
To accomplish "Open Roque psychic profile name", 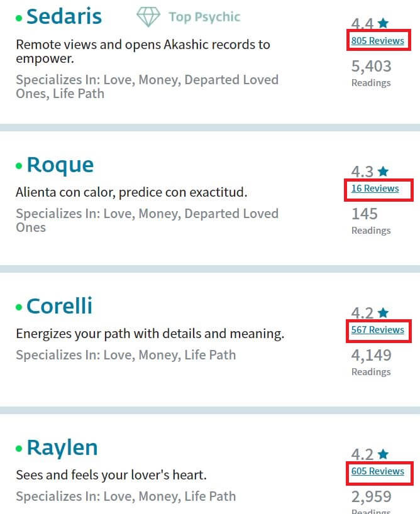I will [x=60, y=165].
